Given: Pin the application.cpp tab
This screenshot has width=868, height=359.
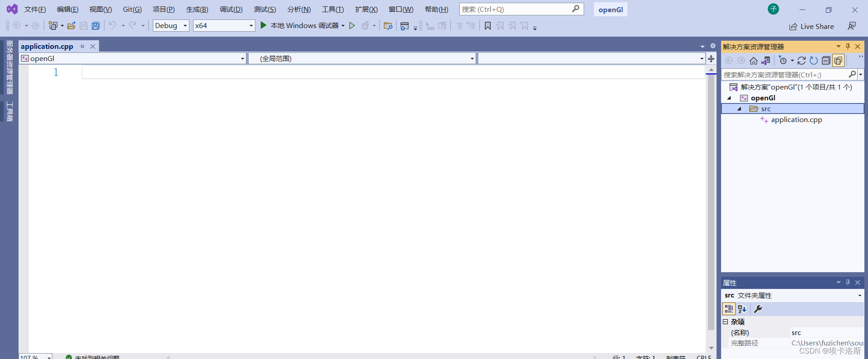Looking at the screenshot, I should coord(82,47).
